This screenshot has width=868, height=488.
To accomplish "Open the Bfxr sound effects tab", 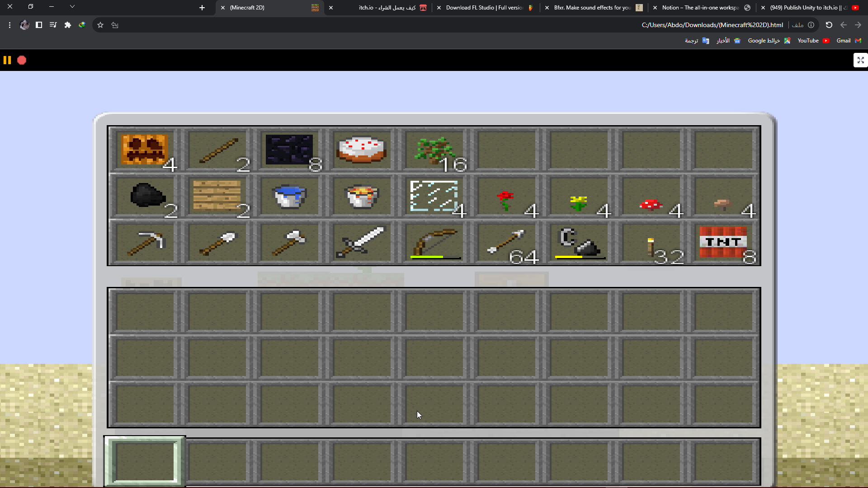I will pos(595,8).
